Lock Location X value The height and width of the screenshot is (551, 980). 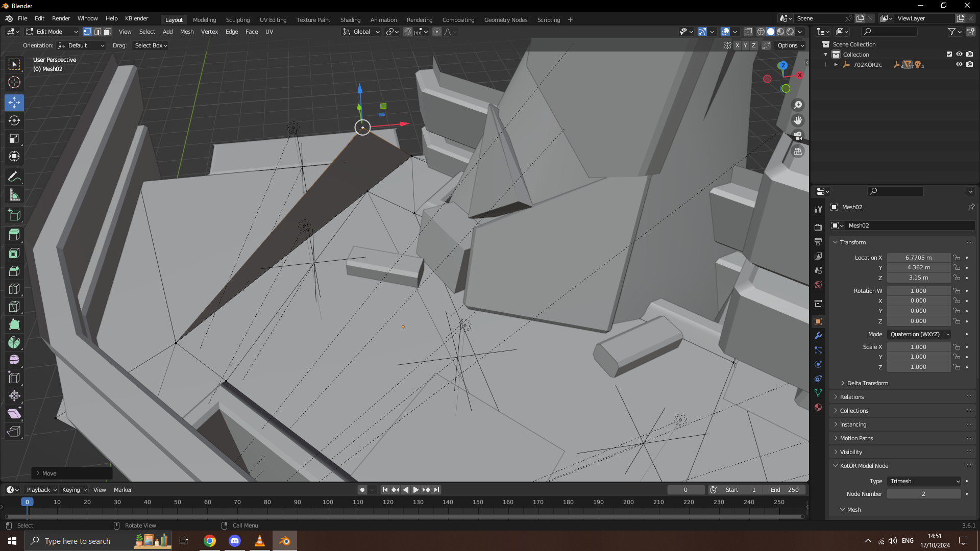[x=957, y=258]
